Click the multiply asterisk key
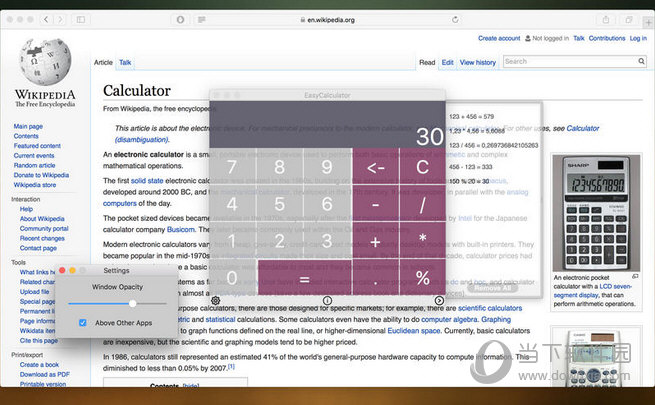This screenshot has height=405, width=655. point(422,240)
